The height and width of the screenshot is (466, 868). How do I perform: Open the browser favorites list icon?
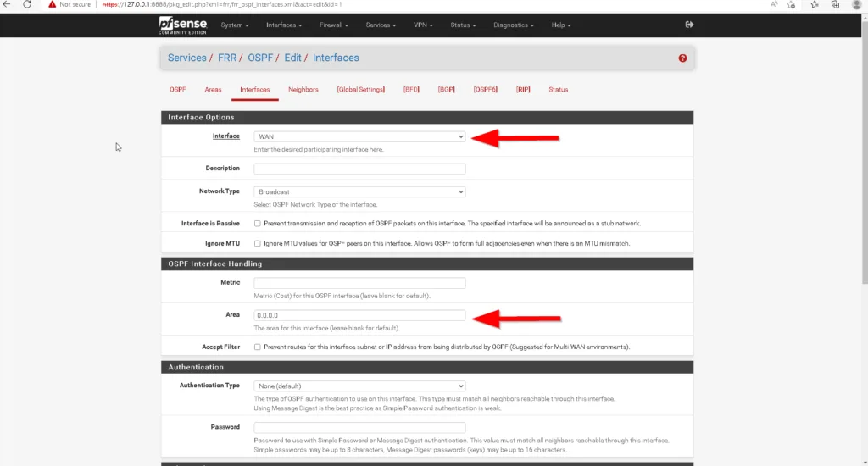pyautogui.click(x=815, y=4)
